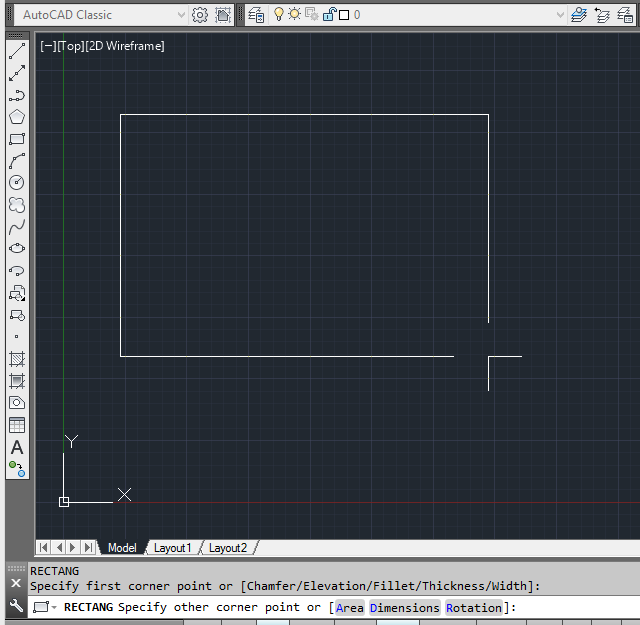Select the Line tool
The width and height of the screenshot is (640, 625).
[17, 51]
